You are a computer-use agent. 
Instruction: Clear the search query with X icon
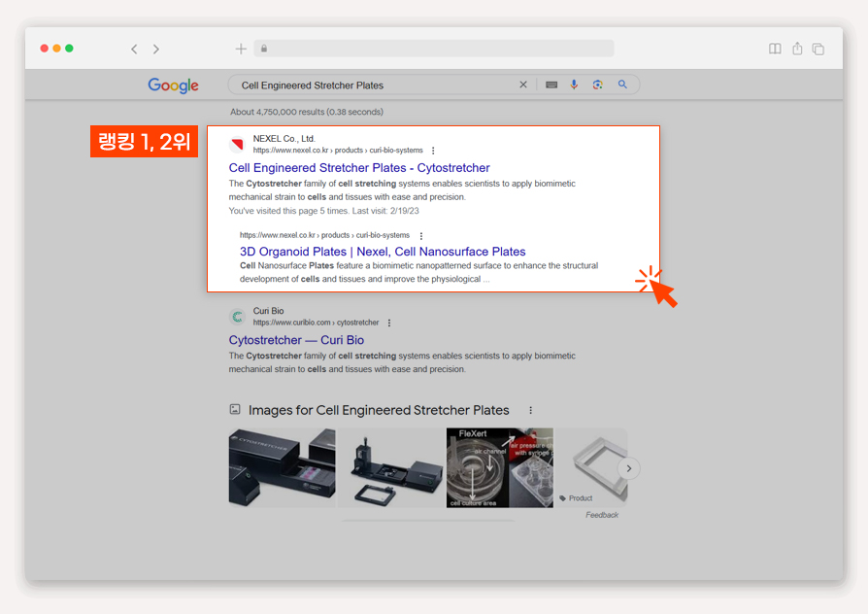pos(523,85)
